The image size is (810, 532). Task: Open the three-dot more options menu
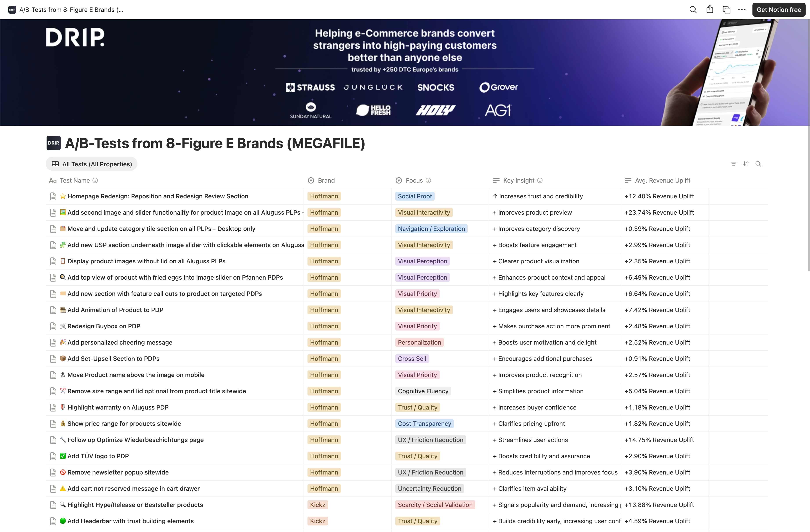coord(742,9)
